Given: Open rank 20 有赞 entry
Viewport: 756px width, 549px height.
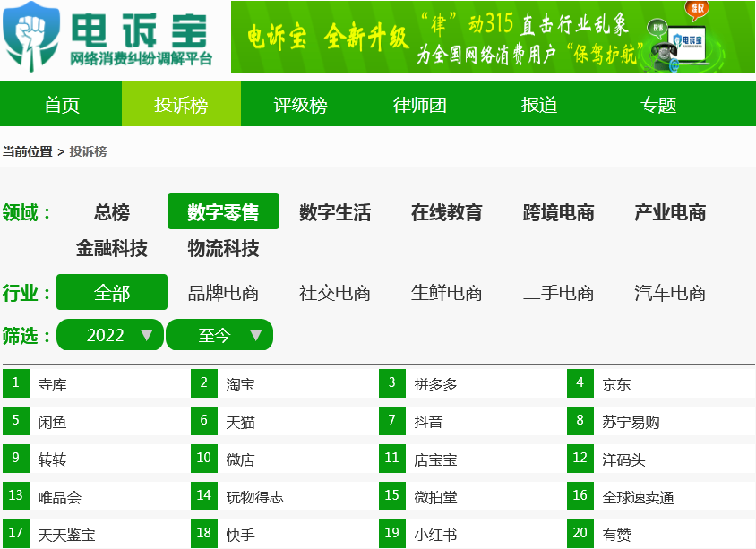Looking at the screenshot, I should click(660, 534).
